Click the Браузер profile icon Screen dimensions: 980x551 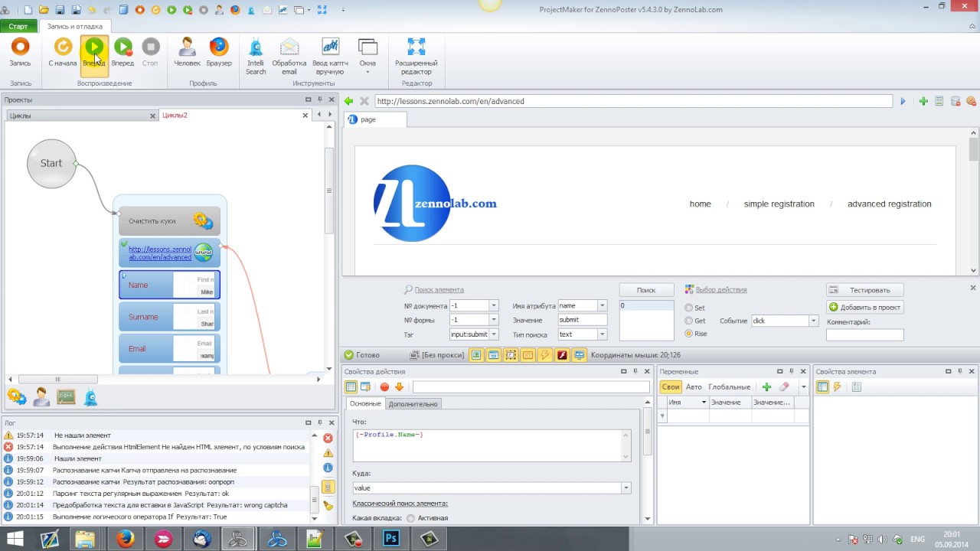point(219,53)
